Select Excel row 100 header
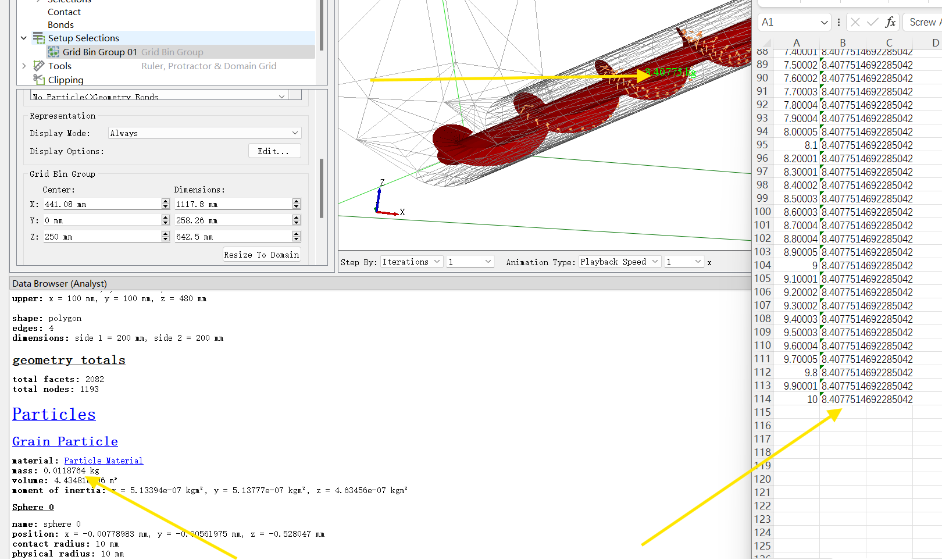 [762, 212]
